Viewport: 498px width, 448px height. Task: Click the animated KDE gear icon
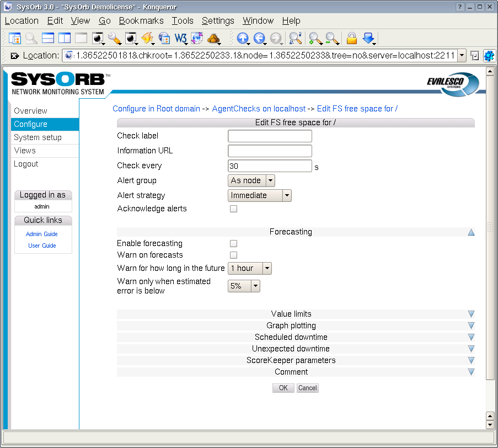click(x=489, y=56)
